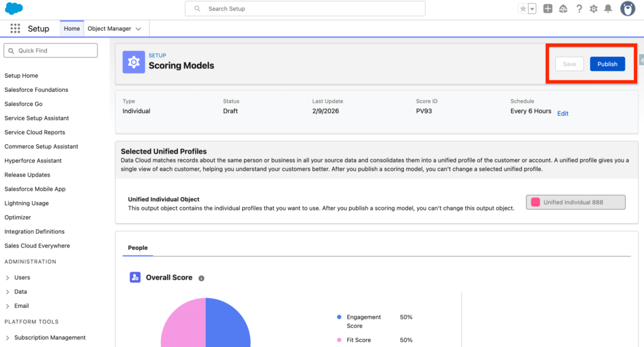Expand the Users section in sidebar
Viewport: 644px width, 347px height.
pyautogui.click(x=8, y=278)
